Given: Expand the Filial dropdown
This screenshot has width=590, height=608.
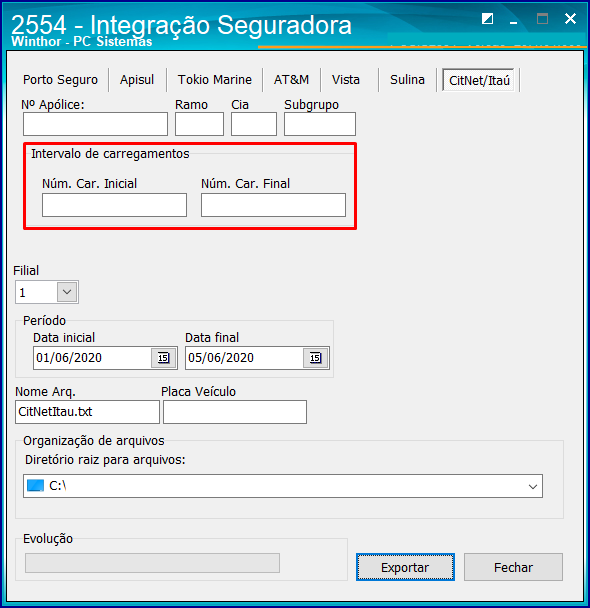Looking at the screenshot, I should tap(67, 292).
